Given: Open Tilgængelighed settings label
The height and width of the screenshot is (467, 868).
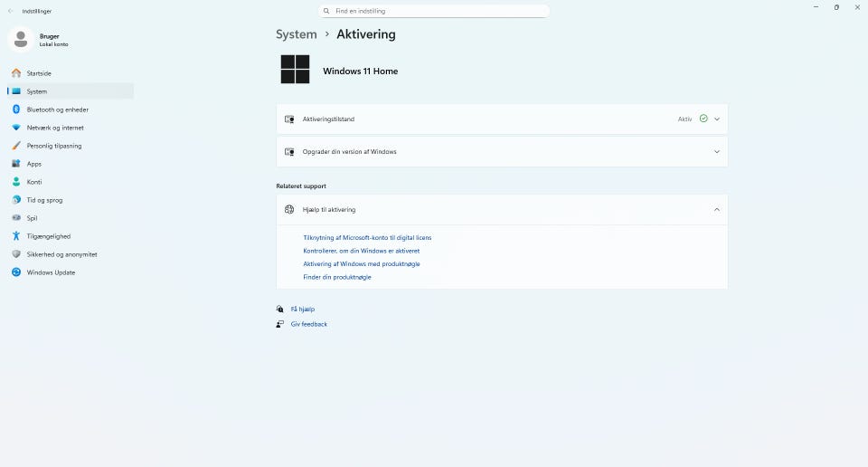Looking at the screenshot, I should (49, 236).
